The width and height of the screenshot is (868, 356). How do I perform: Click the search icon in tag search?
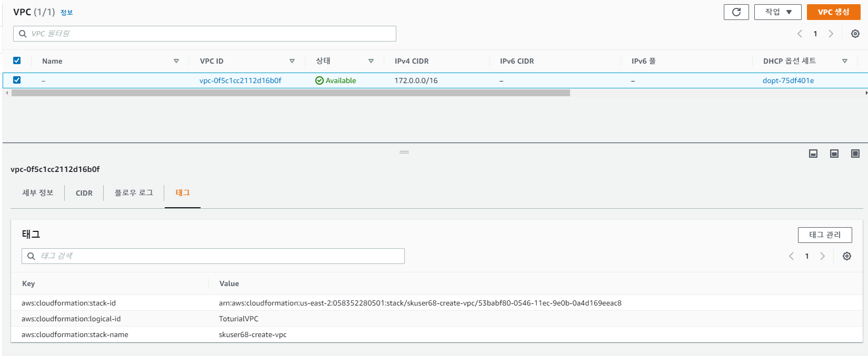pyautogui.click(x=31, y=256)
